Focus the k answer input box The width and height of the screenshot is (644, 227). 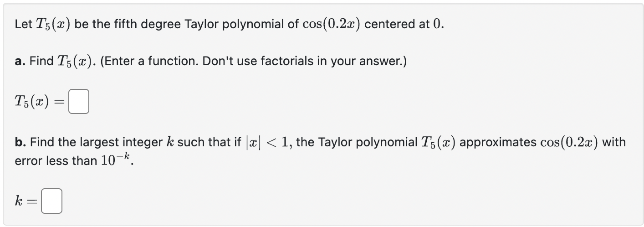(51, 202)
